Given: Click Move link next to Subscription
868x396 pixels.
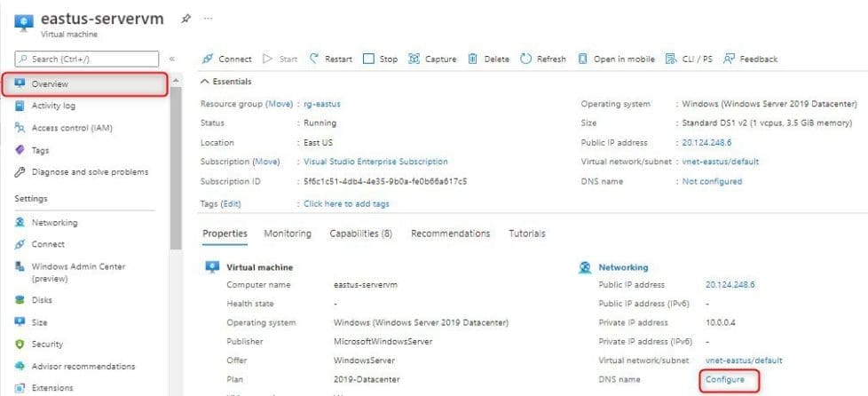Looking at the screenshot, I should [266, 162].
